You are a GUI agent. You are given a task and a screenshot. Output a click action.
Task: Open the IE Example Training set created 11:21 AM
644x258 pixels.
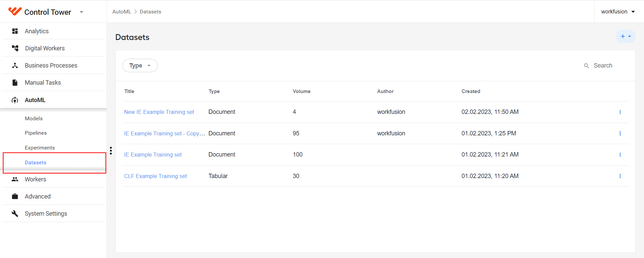(153, 155)
